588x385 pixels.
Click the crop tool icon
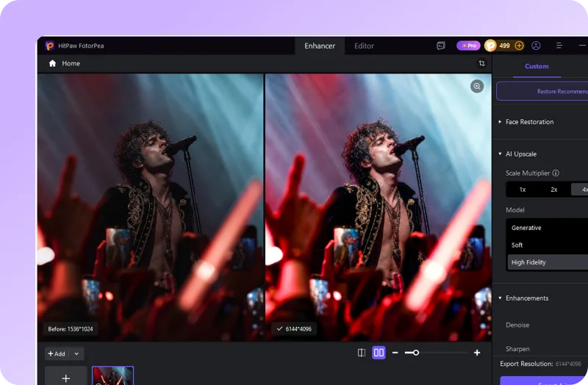click(482, 63)
